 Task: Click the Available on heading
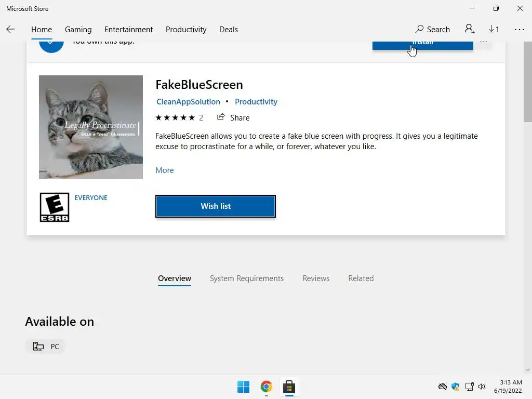click(60, 322)
